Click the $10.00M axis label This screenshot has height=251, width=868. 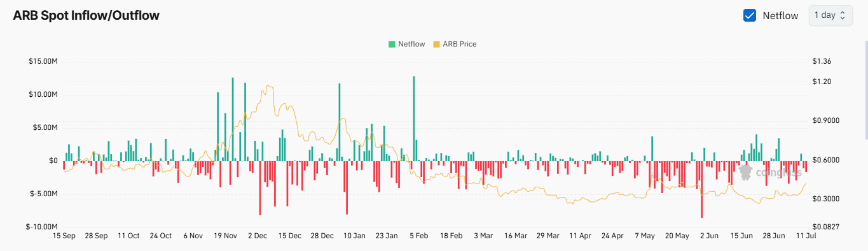pyautogui.click(x=43, y=94)
